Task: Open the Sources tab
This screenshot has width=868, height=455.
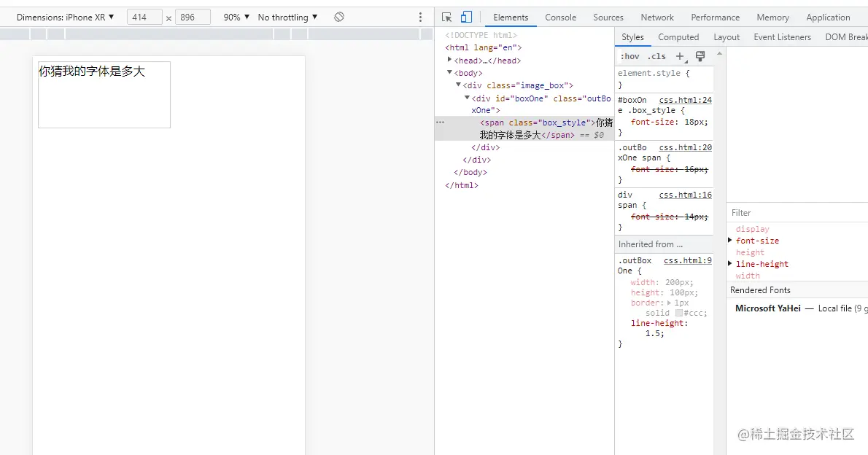Action: click(608, 17)
